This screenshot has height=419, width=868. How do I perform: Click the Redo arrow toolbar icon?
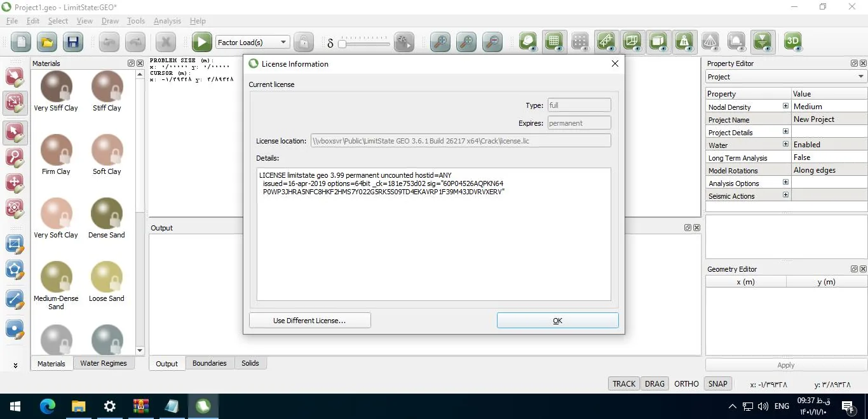coord(135,43)
